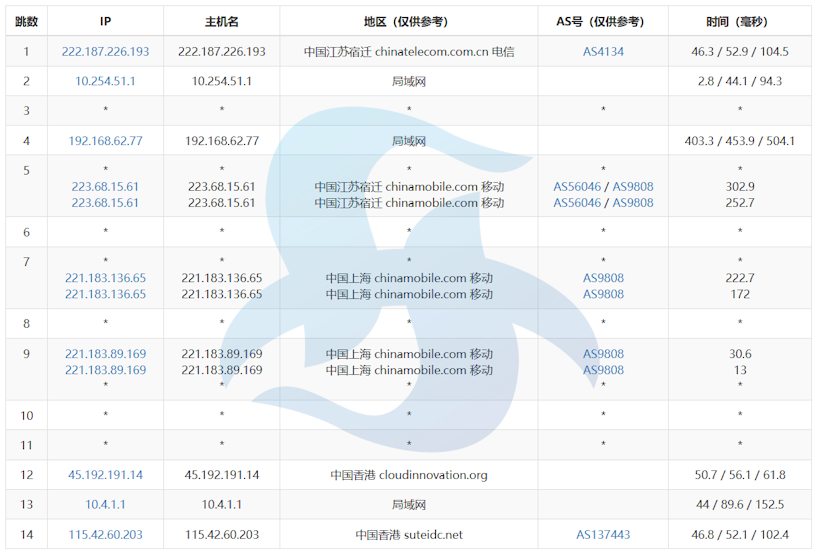Viewport: 820px width, 557px height.
Task: Select the 时间（毫秒） column header
Action: (739, 21)
